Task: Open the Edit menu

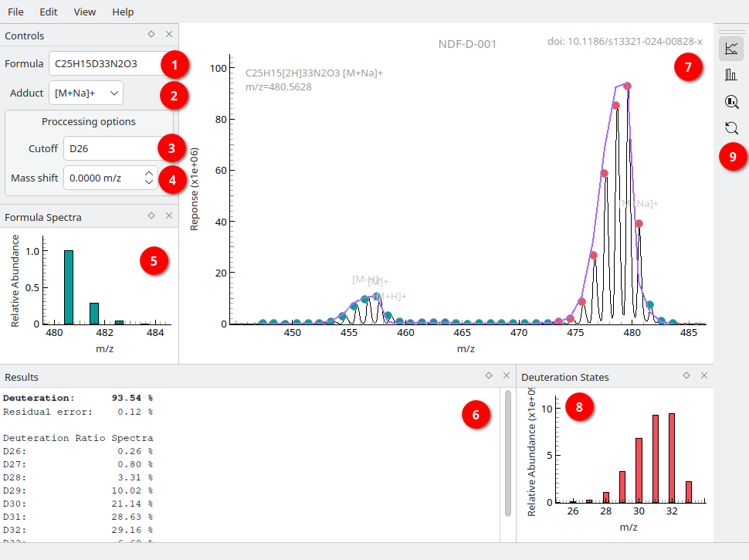Action: [48, 12]
